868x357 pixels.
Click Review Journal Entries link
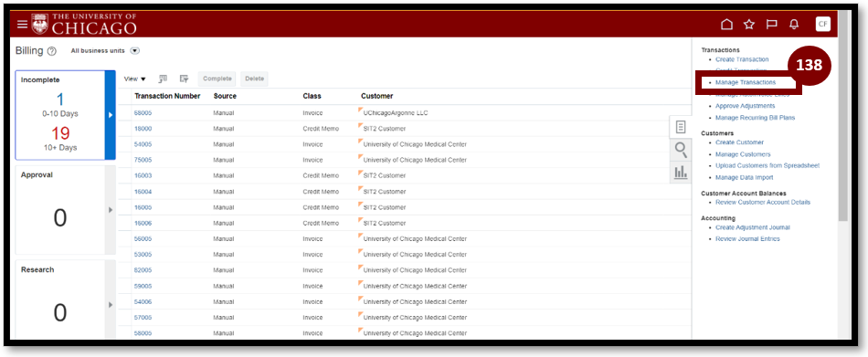(x=747, y=239)
